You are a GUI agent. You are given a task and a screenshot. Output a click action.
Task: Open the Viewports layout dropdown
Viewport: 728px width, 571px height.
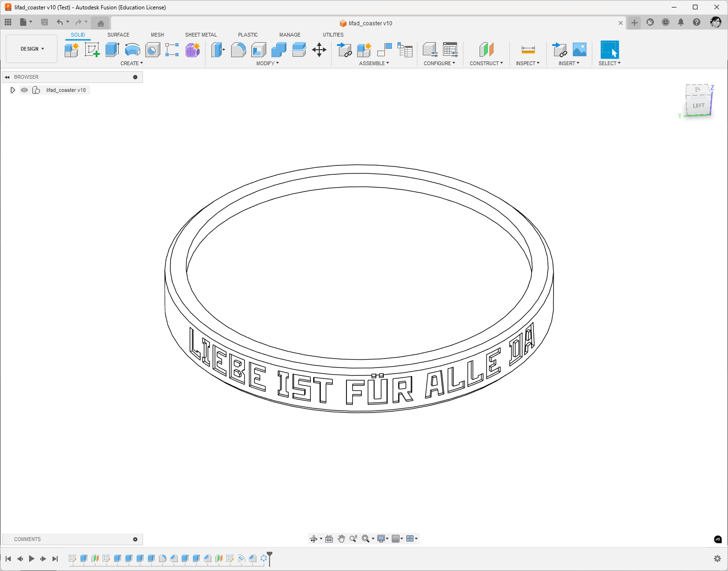coord(412,539)
